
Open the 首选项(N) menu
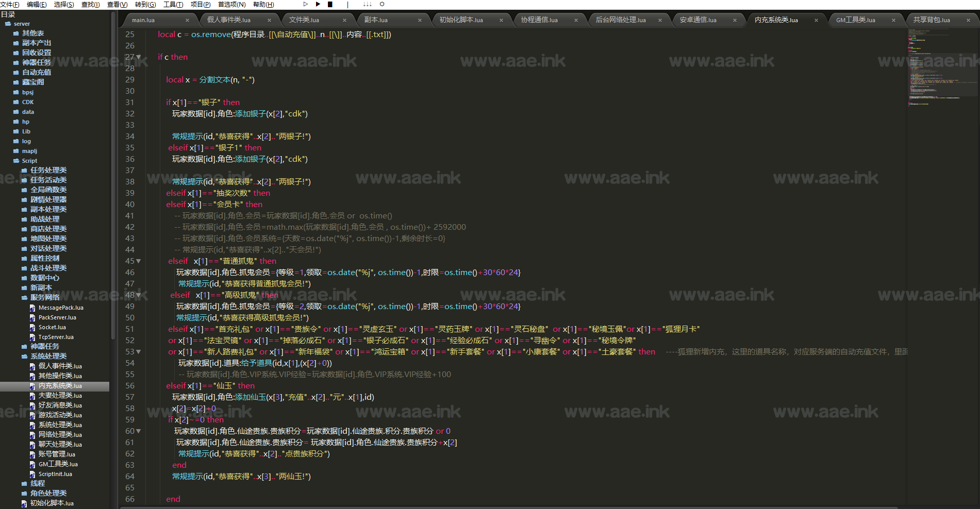click(x=232, y=5)
